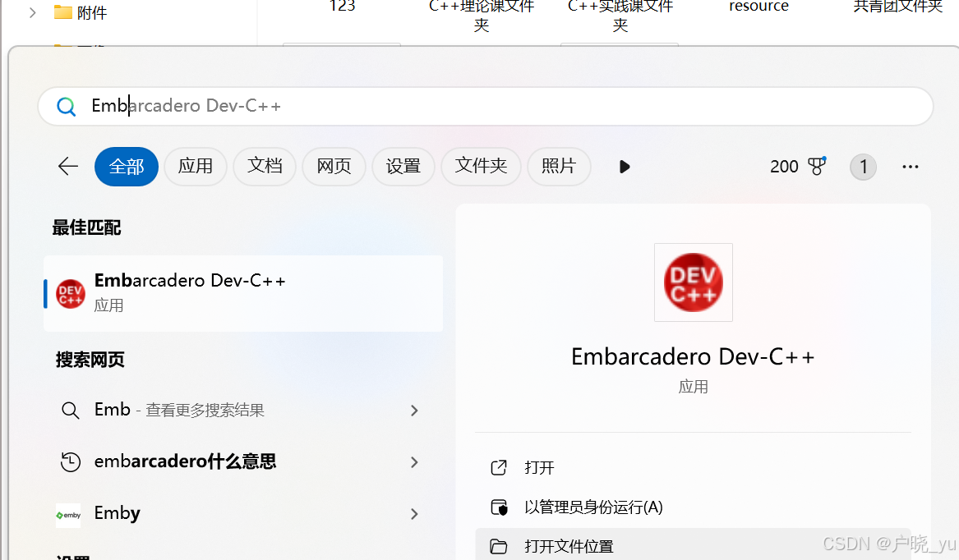Select the C++实践课文件夹 item in Explorer
The width and height of the screenshot is (959, 560).
[x=620, y=16]
